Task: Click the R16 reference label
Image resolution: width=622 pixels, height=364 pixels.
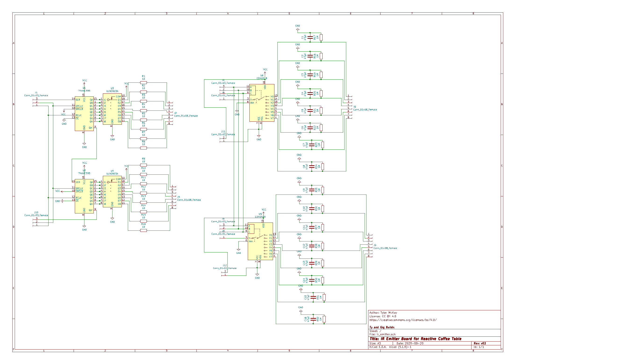Action: (144, 224)
